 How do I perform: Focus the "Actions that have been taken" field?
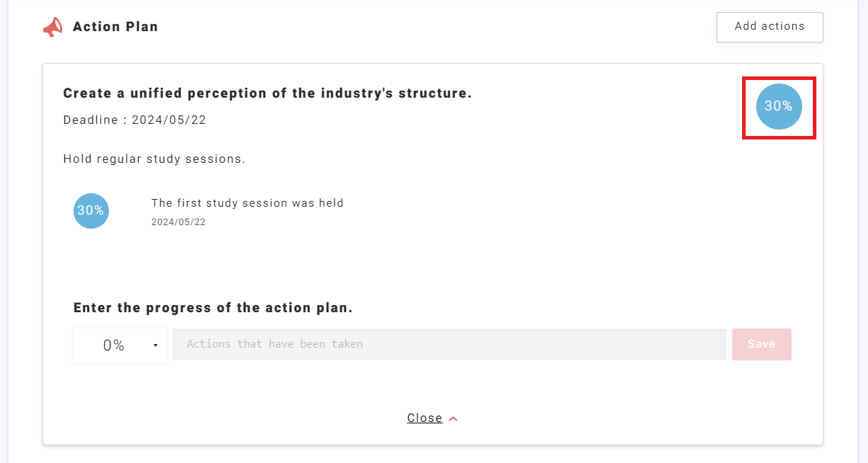449,344
